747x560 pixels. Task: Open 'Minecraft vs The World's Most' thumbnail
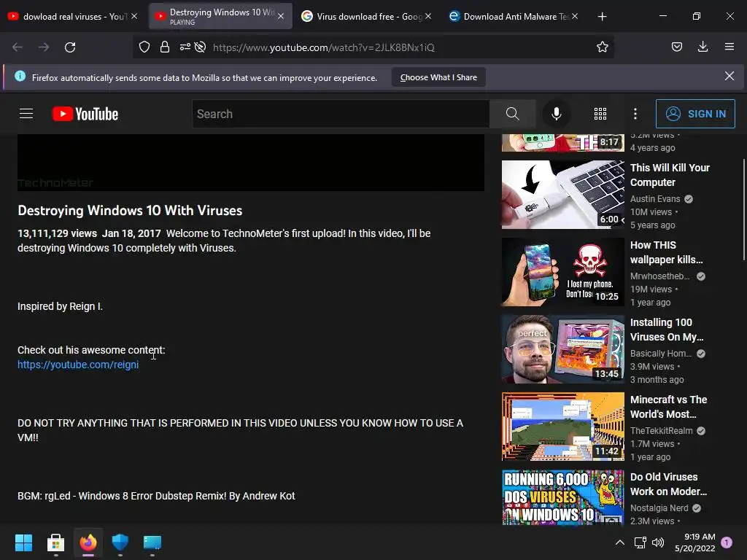(x=562, y=427)
